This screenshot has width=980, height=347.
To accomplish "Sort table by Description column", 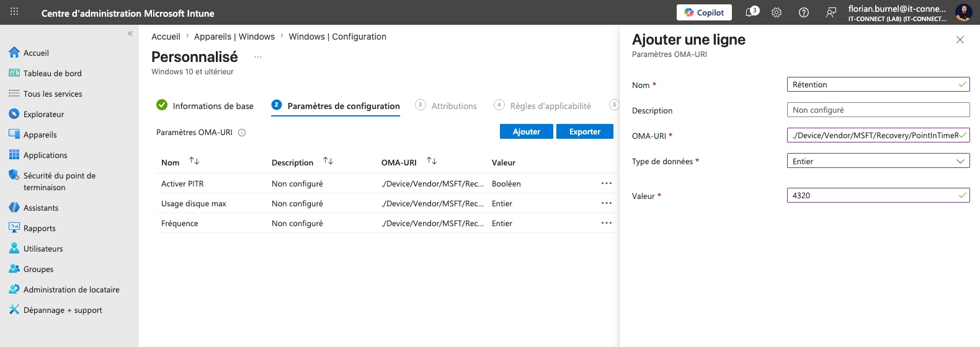I will point(328,161).
